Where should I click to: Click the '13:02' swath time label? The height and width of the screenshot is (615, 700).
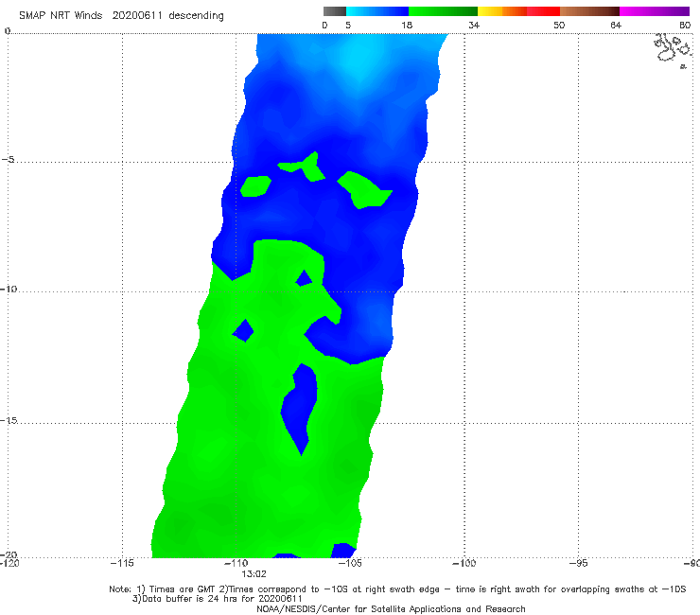point(254,574)
